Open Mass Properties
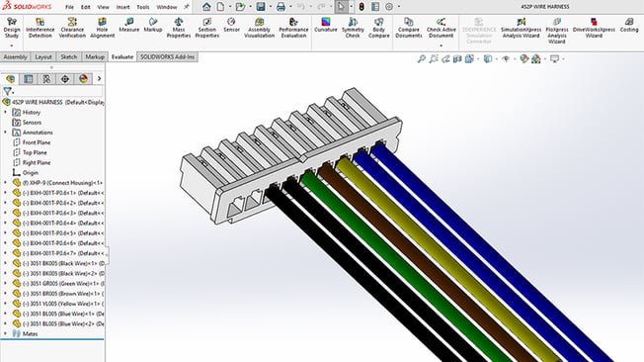644x362 pixels. 178,28
